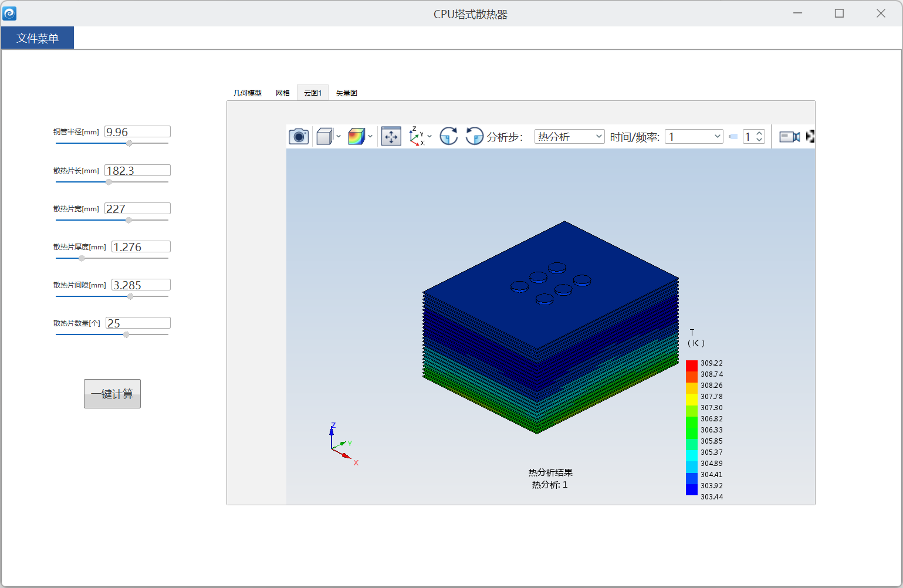Click the 铜管半径 slider handle

point(129,143)
